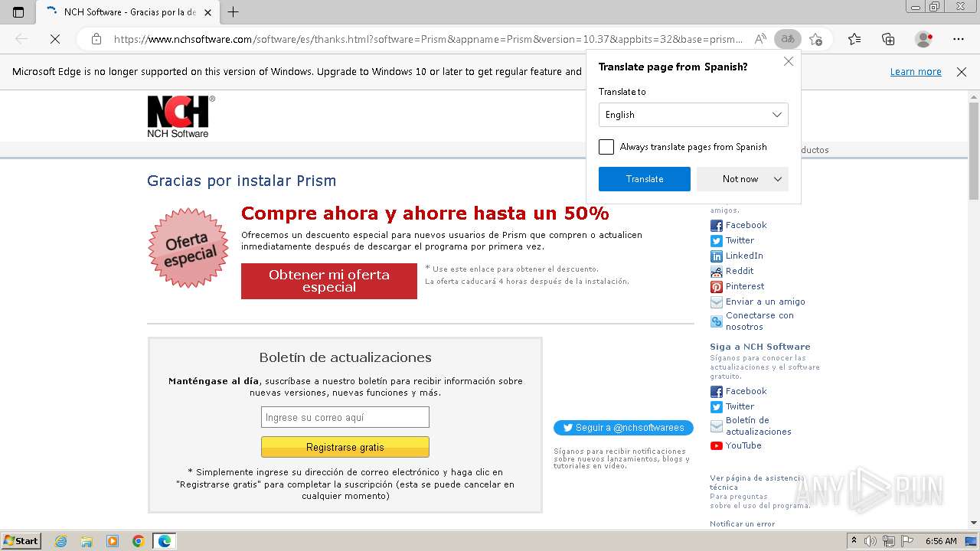Add this page to favorites
The image size is (980, 551).
[815, 39]
